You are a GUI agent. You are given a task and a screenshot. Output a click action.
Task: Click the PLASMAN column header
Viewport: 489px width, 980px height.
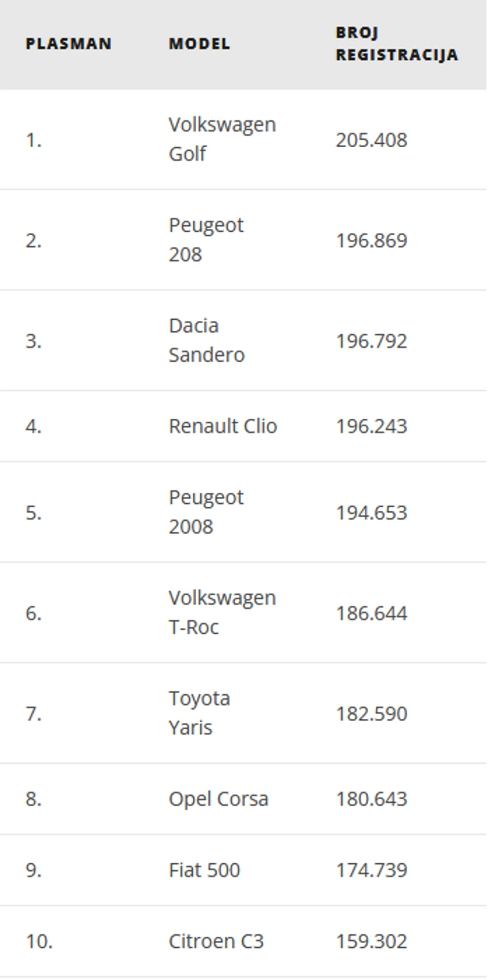[68, 44]
